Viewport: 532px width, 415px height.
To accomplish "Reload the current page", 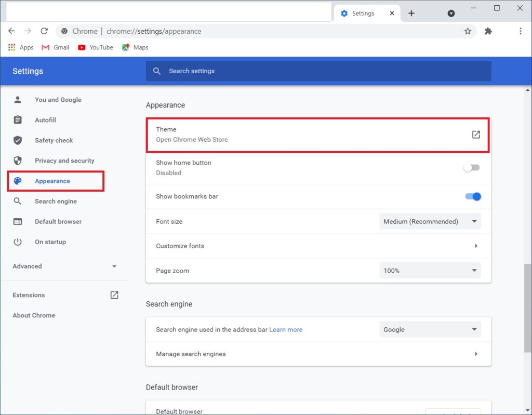I will pyautogui.click(x=44, y=31).
